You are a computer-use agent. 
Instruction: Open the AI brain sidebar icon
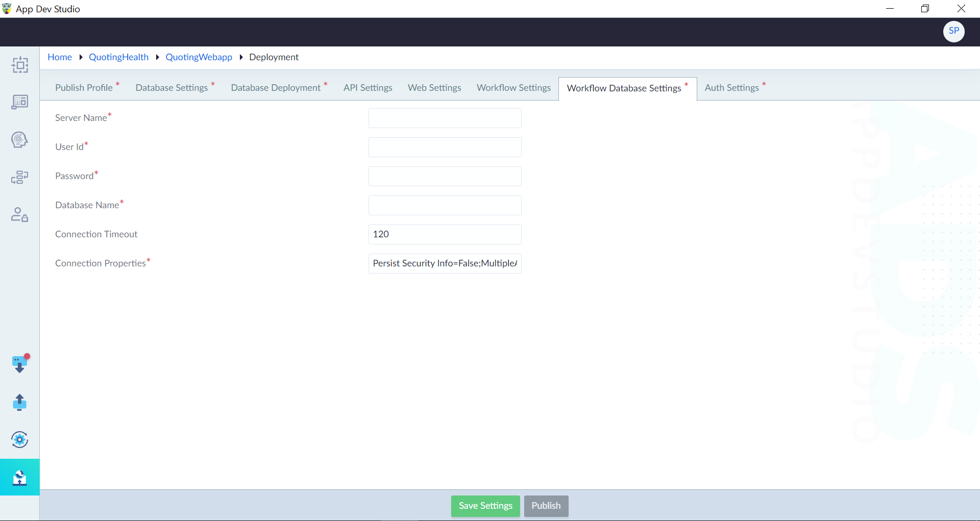pyautogui.click(x=19, y=139)
